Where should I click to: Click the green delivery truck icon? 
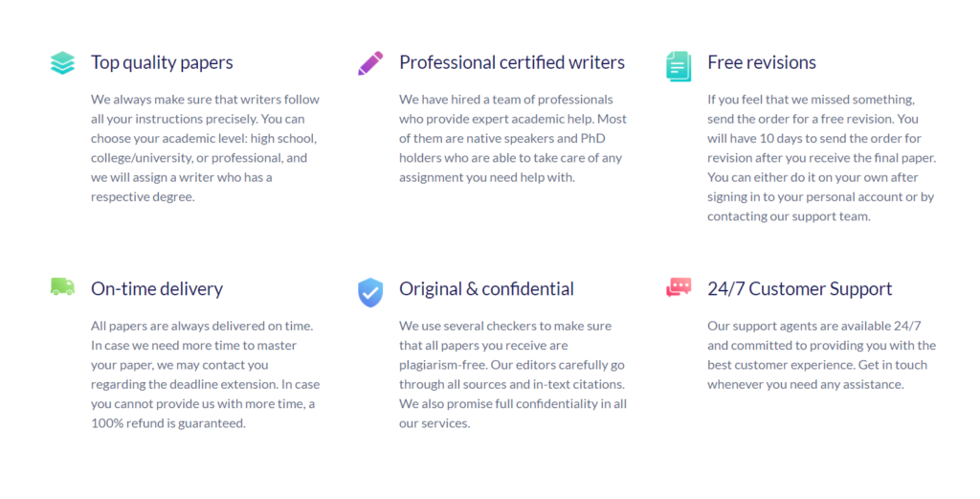coord(62,287)
